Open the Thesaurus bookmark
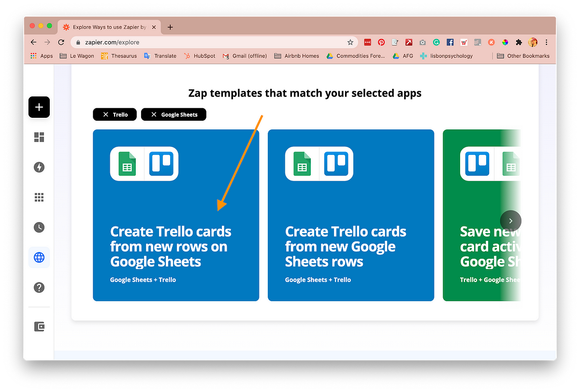The height and width of the screenshot is (392, 580). pos(119,56)
